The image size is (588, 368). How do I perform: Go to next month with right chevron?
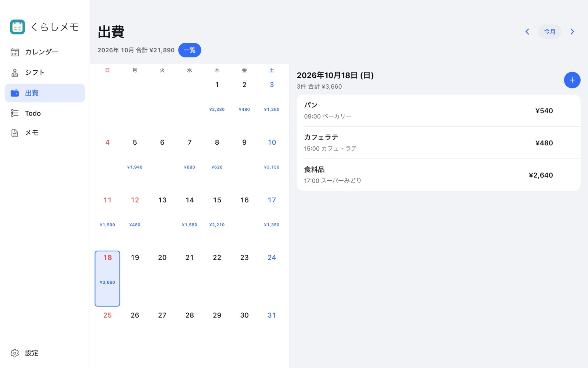572,32
